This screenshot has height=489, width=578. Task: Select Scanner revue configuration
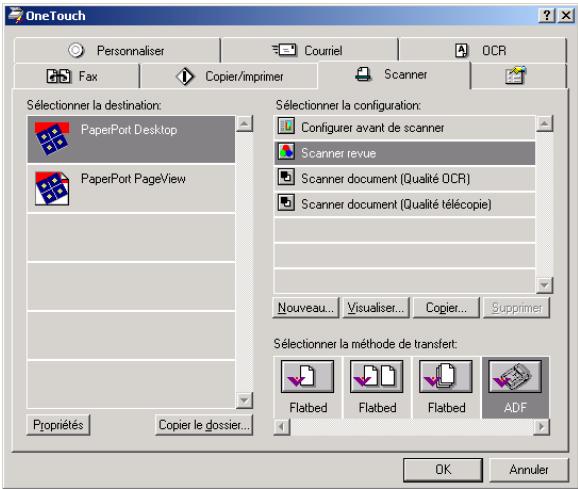click(x=404, y=153)
